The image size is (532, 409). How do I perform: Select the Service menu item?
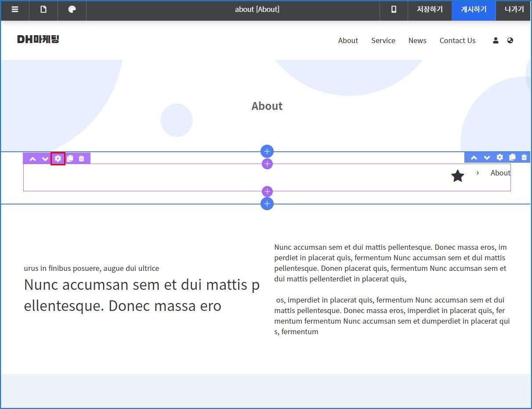point(383,40)
